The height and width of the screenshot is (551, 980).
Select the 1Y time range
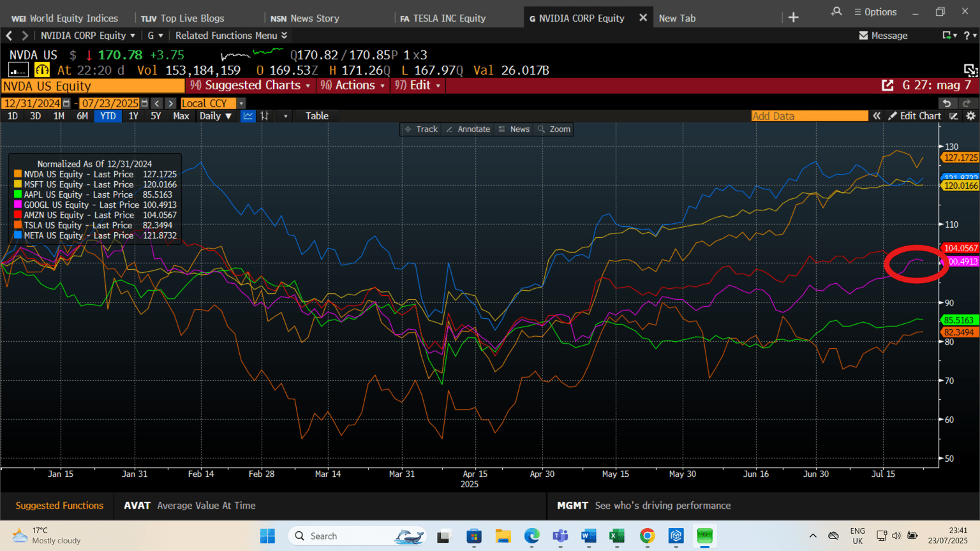coord(133,116)
